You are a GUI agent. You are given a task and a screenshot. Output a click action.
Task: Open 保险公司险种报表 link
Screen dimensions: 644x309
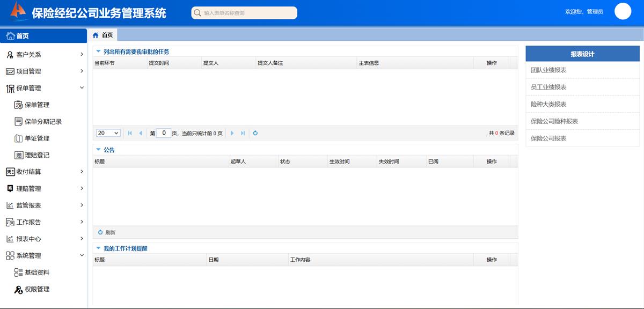(554, 121)
